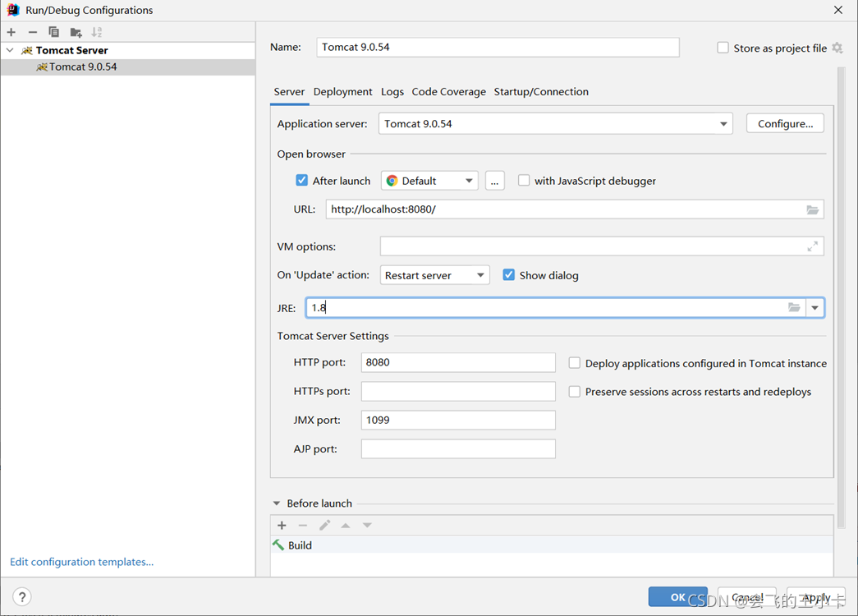Switch to the Deployment tab
This screenshot has height=616, width=858.
pyautogui.click(x=342, y=91)
